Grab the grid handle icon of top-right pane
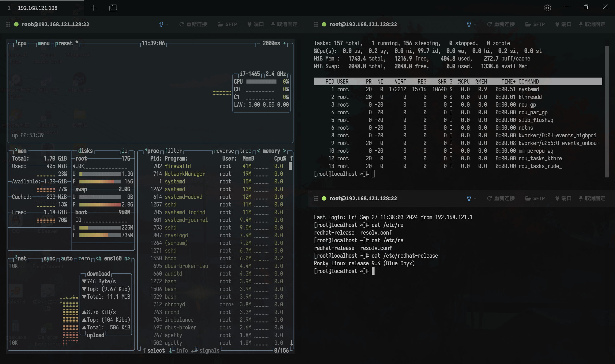The image size is (615, 364). [316, 24]
